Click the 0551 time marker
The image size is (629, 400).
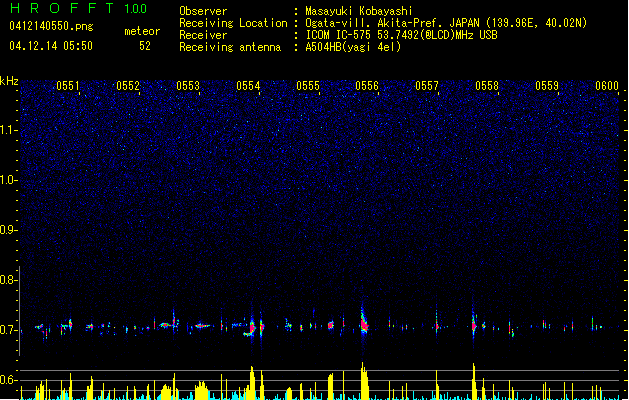(x=68, y=86)
